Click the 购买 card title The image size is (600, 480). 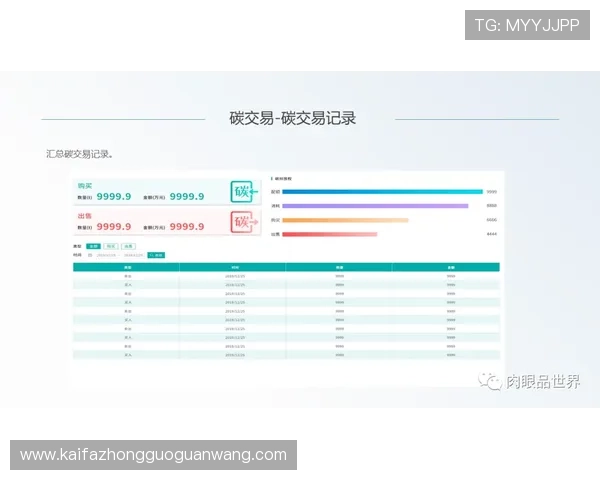[85, 186]
